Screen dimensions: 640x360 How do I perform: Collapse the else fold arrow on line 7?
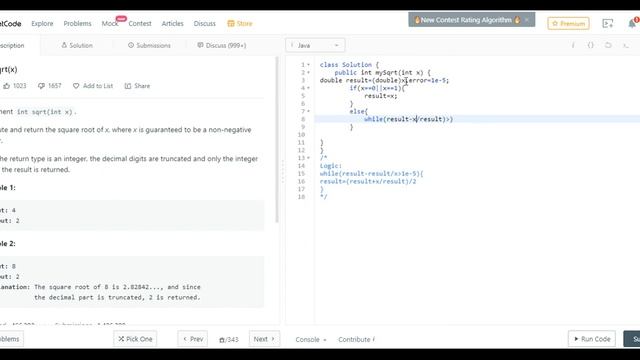pos(309,111)
